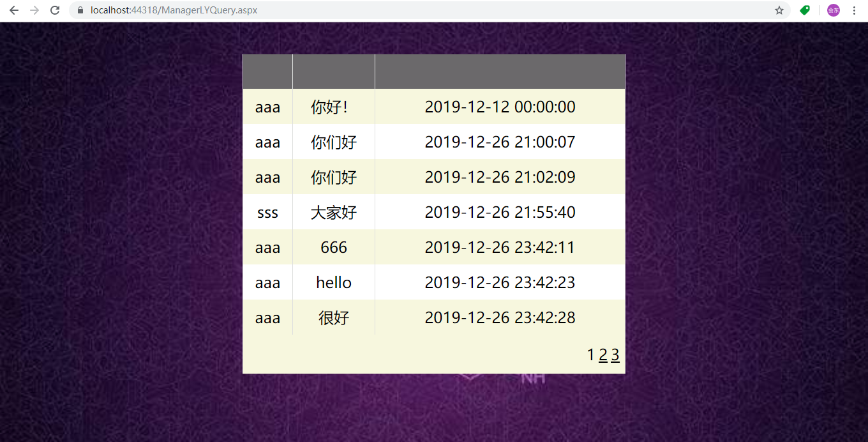The height and width of the screenshot is (442, 868).
Task: Select the username "sss" cell
Action: tap(267, 212)
